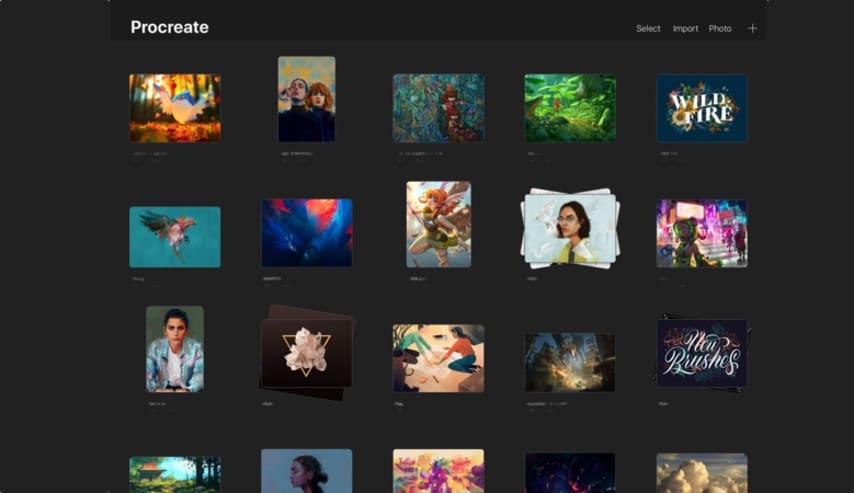Image resolution: width=854 pixels, height=493 pixels.
Task: Open the cloud painting in bottom row
Action: tap(701, 473)
